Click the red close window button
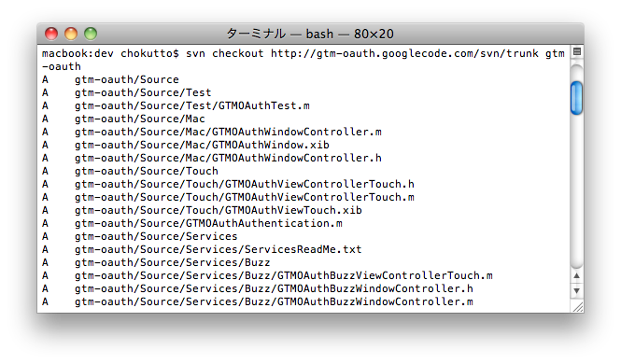 pos(51,34)
